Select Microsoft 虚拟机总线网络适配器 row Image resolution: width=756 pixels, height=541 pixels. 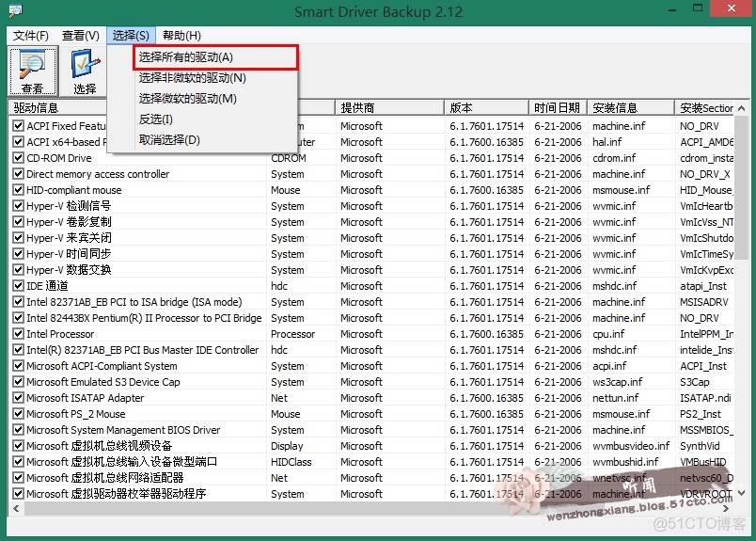371,478
